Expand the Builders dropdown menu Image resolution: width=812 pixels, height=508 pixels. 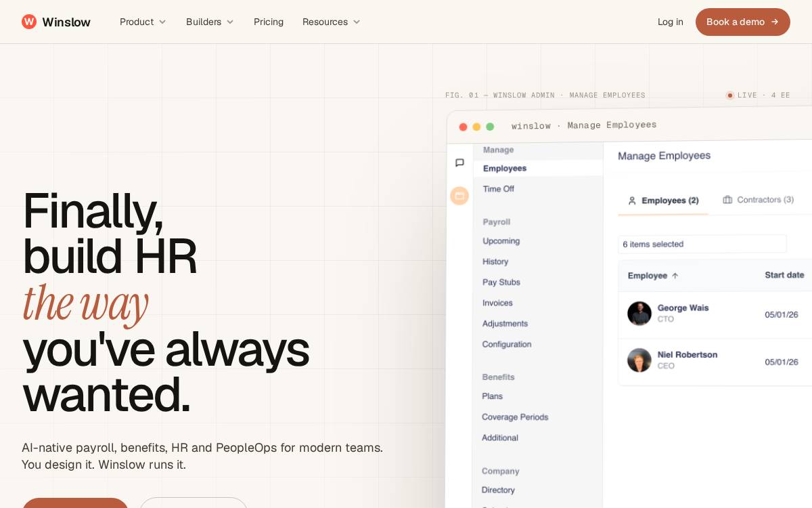(210, 22)
